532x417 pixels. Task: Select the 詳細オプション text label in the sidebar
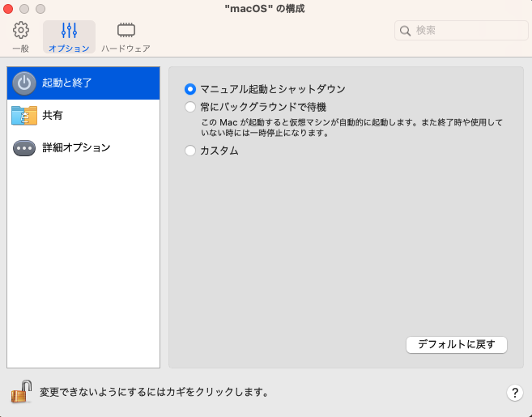pos(76,148)
